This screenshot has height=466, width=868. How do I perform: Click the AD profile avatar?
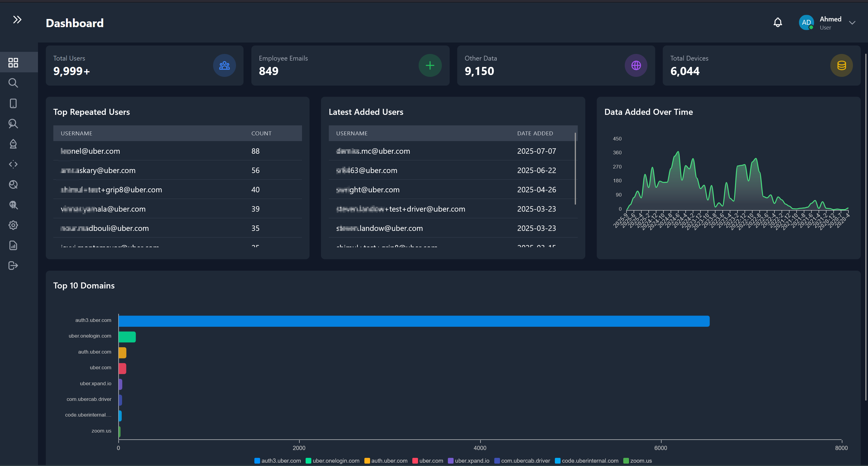coord(806,23)
